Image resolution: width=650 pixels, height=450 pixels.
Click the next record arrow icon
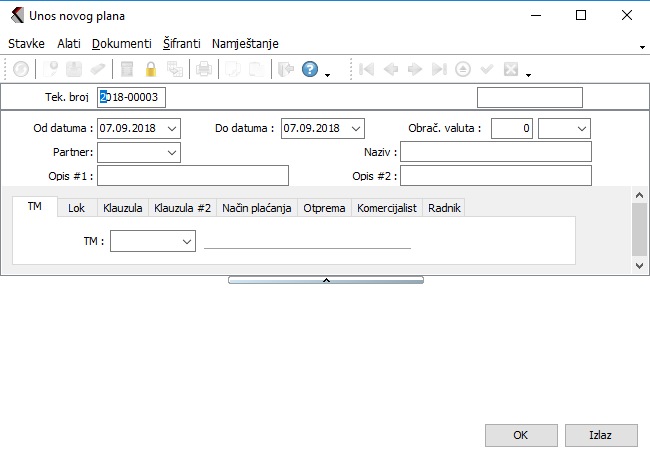pyautogui.click(x=415, y=69)
